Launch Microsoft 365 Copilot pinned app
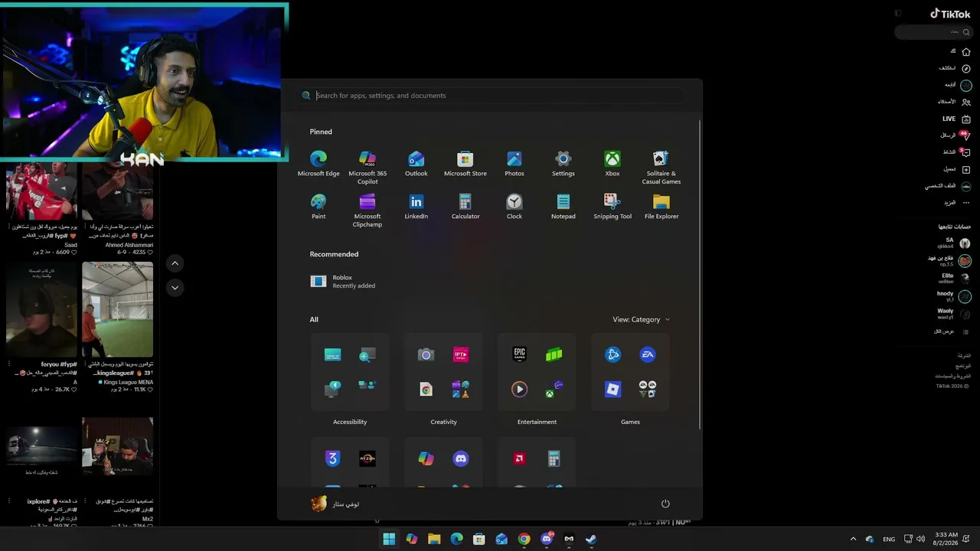This screenshot has height=551, width=980. pyautogui.click(x=367, y=168)
